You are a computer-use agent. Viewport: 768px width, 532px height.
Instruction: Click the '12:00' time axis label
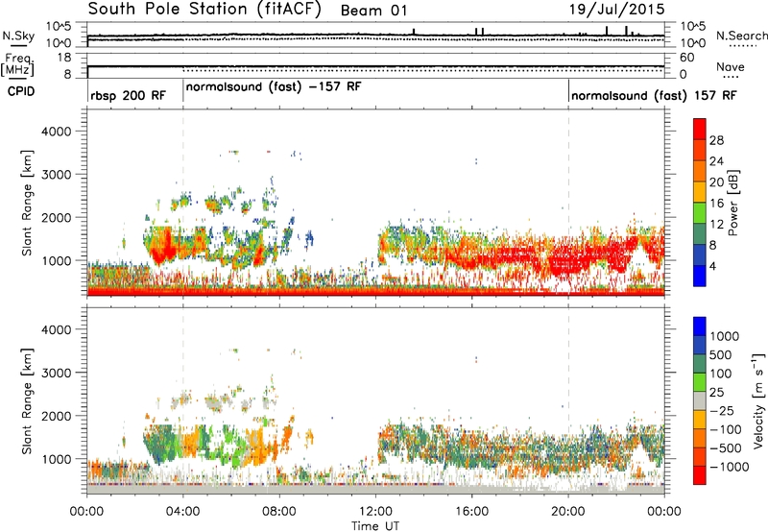click(x=375, y=512)
